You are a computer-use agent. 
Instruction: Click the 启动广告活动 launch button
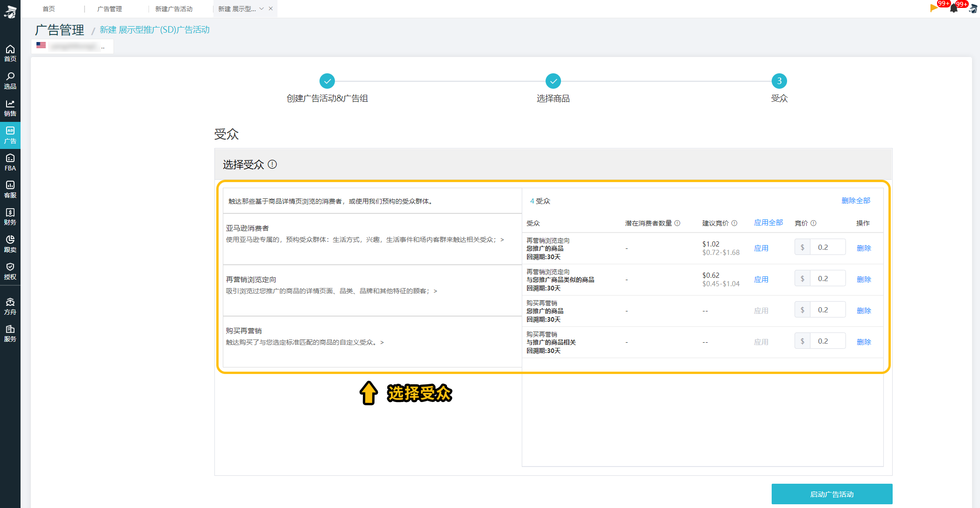[x=831, y=494]
